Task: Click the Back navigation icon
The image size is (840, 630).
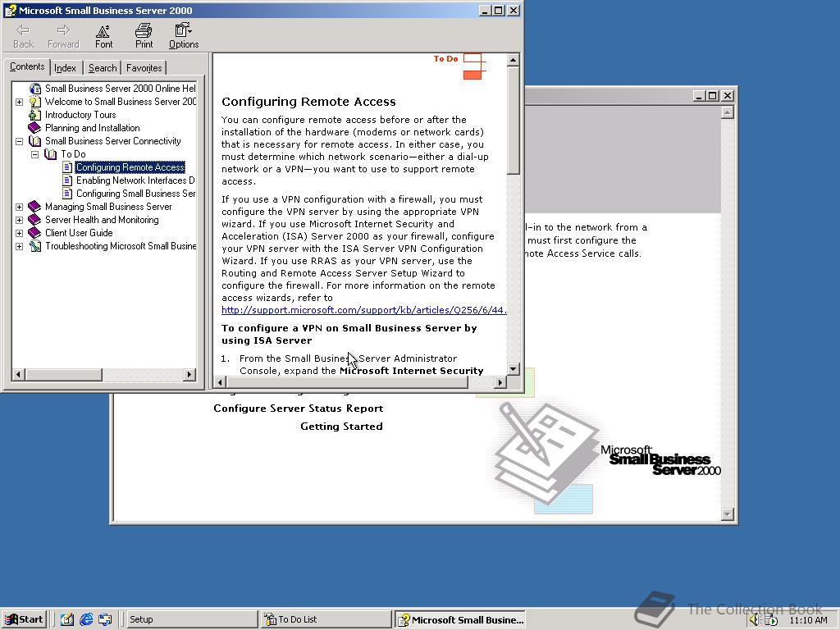Action: coord(22,36)
